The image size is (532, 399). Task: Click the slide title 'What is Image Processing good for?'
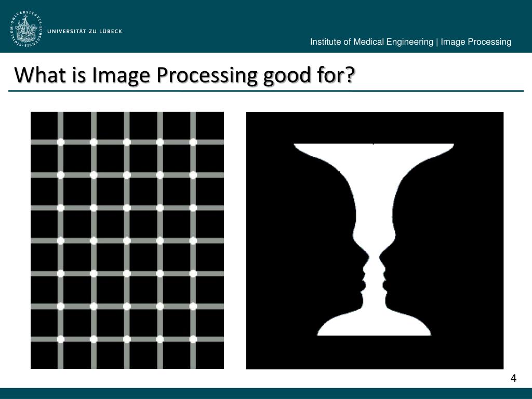tap(184, 75)
